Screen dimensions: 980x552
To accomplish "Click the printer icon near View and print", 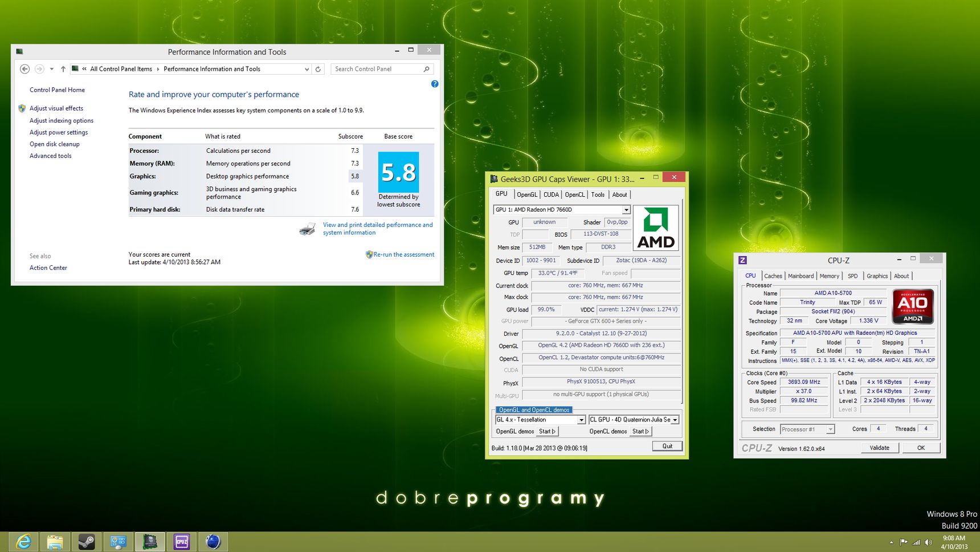I will point(307,229).
